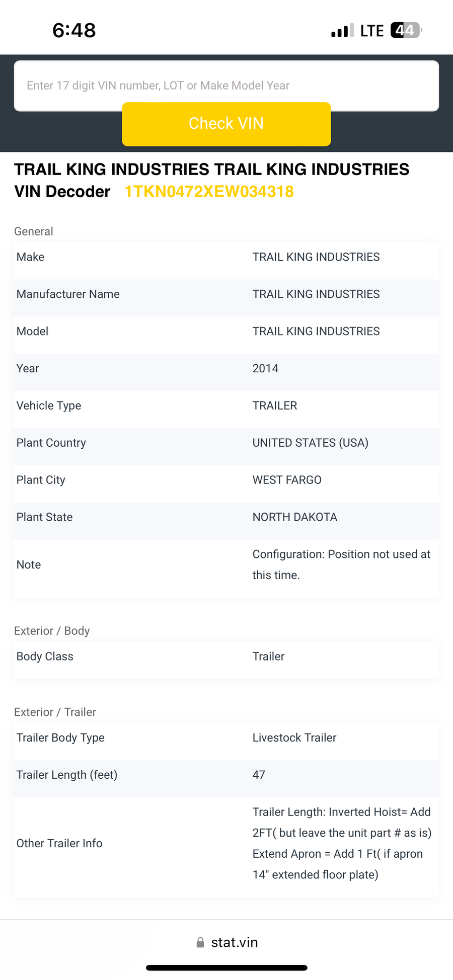This screenshot has width=453, height=980.
Task: Tap the Exterior / Trailer section heading
Action: click(55, 712)
